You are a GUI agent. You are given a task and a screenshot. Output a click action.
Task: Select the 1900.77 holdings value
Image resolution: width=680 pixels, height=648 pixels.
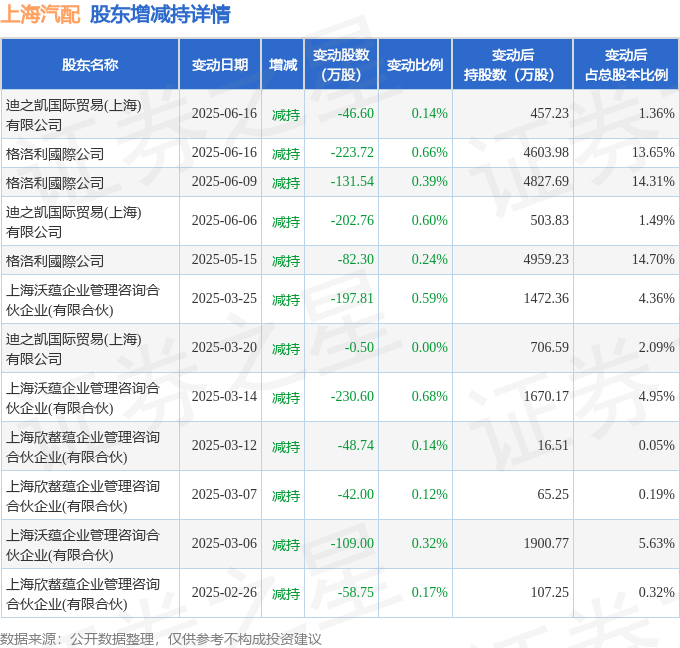546,543
